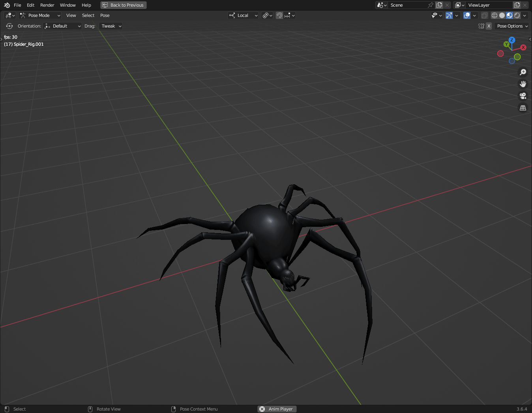Open the Edit menu
532x413 pixels.
pos(30,5)
